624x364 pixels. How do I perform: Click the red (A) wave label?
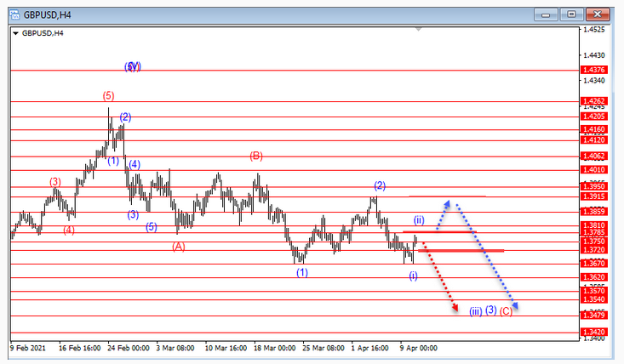click(179, 247)
